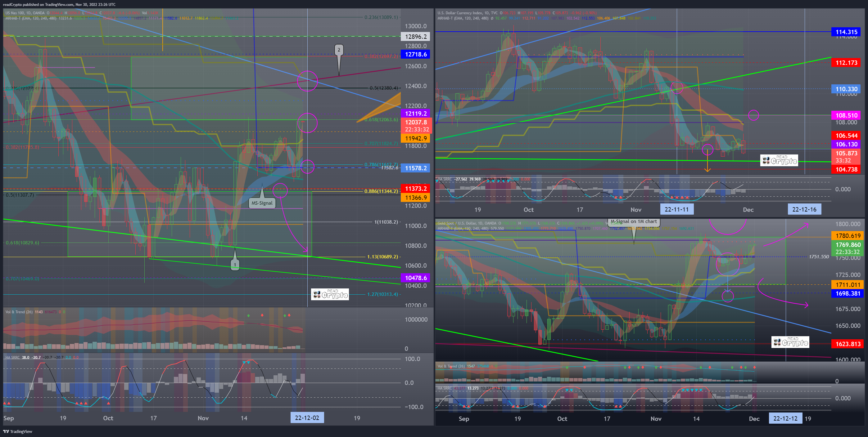Click the 0.236(13089.1) Fibonacci label

(x=381, y=17)
